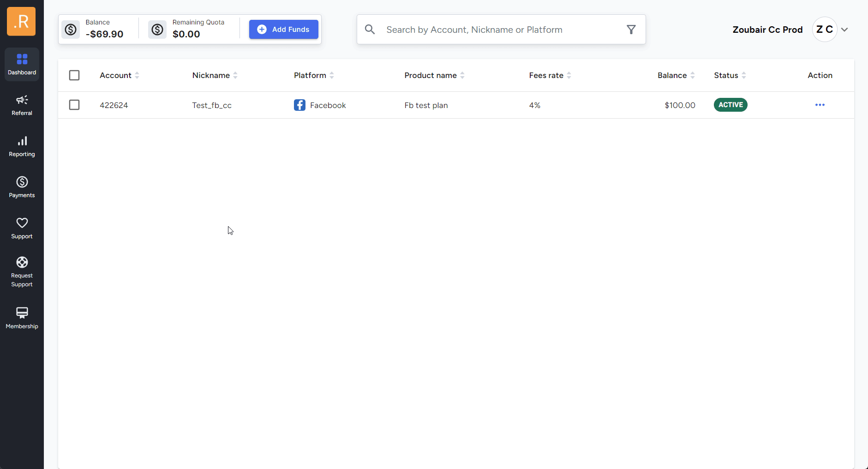Click the Facebook platform icon in the row
The image size is (868, 469).
pyautogui.click(x=299, y=105)
